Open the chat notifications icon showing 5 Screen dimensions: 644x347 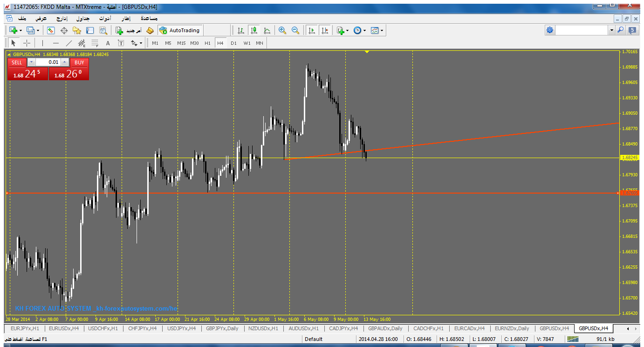632,30
